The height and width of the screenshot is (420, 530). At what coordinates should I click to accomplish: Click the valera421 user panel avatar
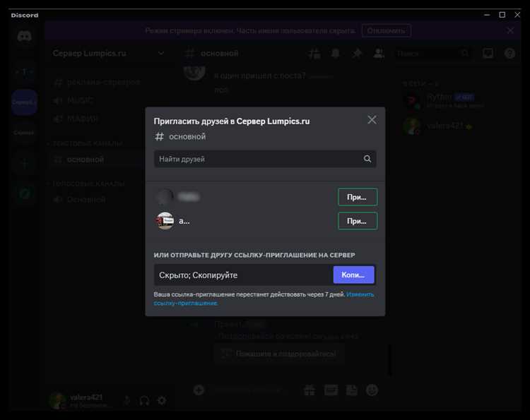click(x=57, y=400)
